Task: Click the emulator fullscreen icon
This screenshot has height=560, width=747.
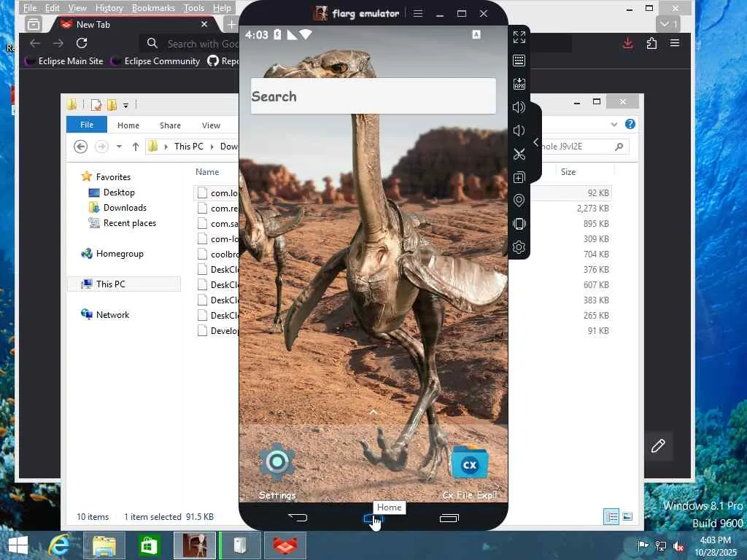Action: click(x=519, y=37)
